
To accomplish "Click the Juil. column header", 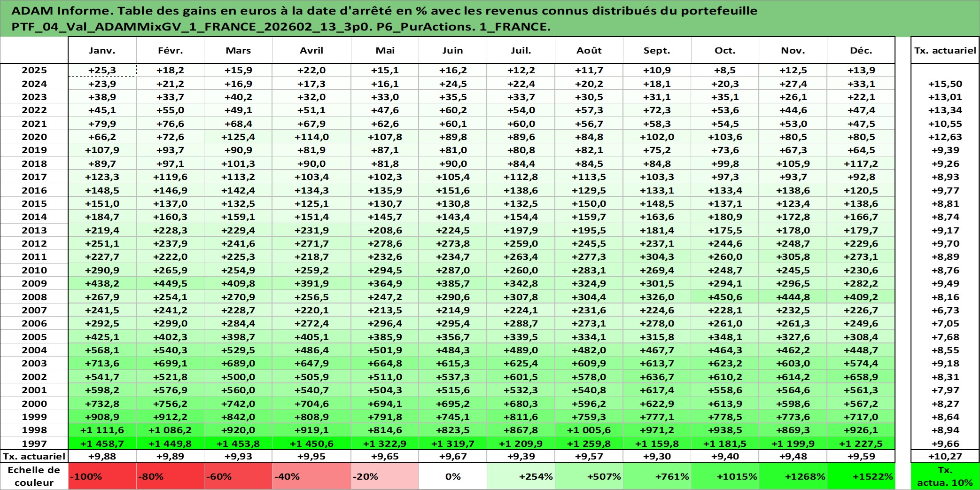I will click(521, 50).
